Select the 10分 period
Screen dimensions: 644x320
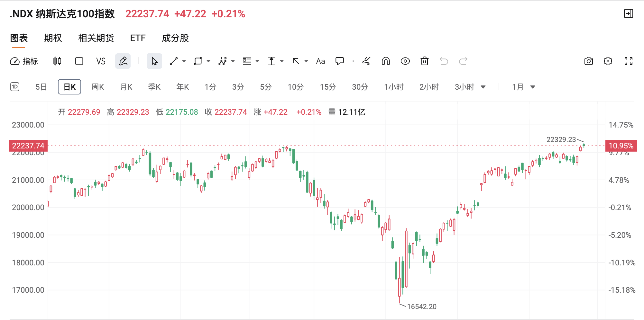coord(296,87)
